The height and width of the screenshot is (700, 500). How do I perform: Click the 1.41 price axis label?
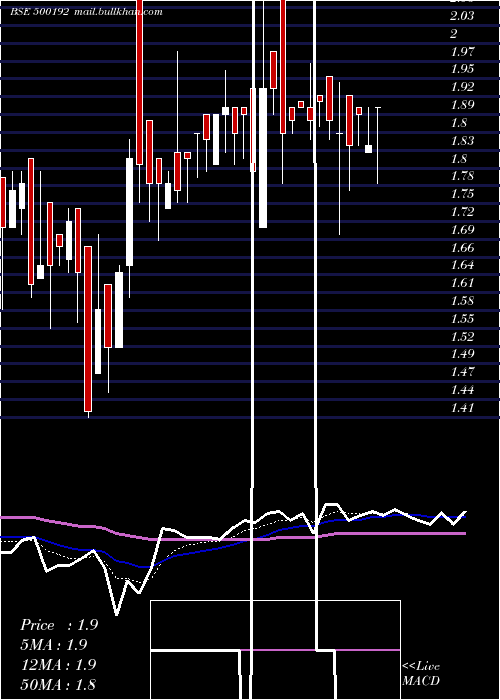pyautogui.click(x=462, y=408)
